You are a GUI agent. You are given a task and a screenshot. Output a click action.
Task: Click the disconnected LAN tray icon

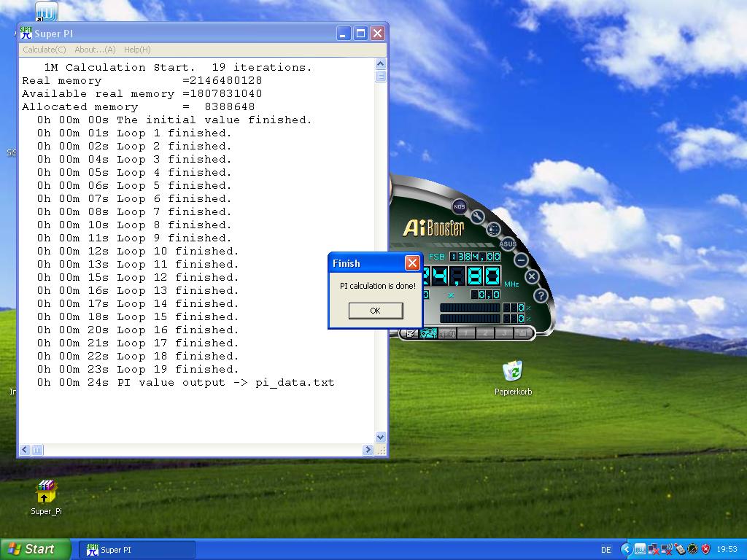[x=654, y=549]
